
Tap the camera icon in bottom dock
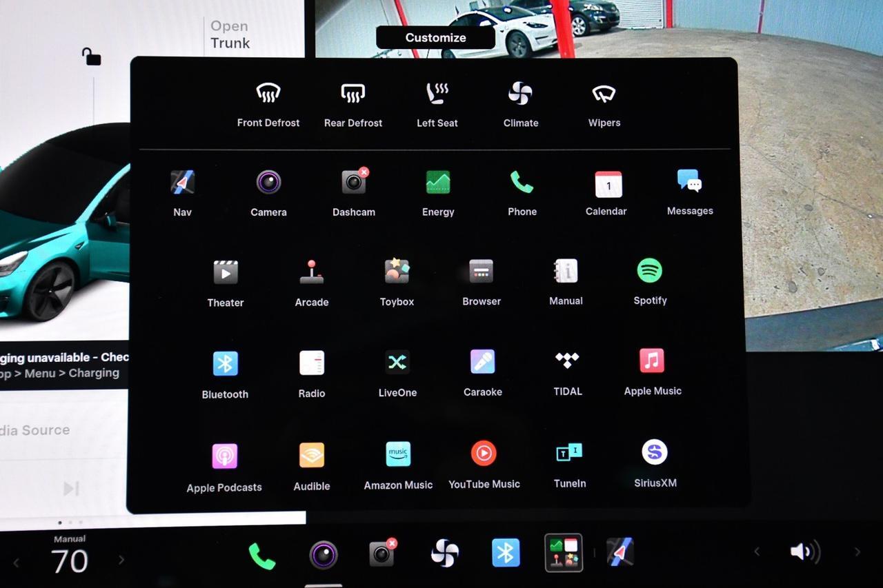323,555
